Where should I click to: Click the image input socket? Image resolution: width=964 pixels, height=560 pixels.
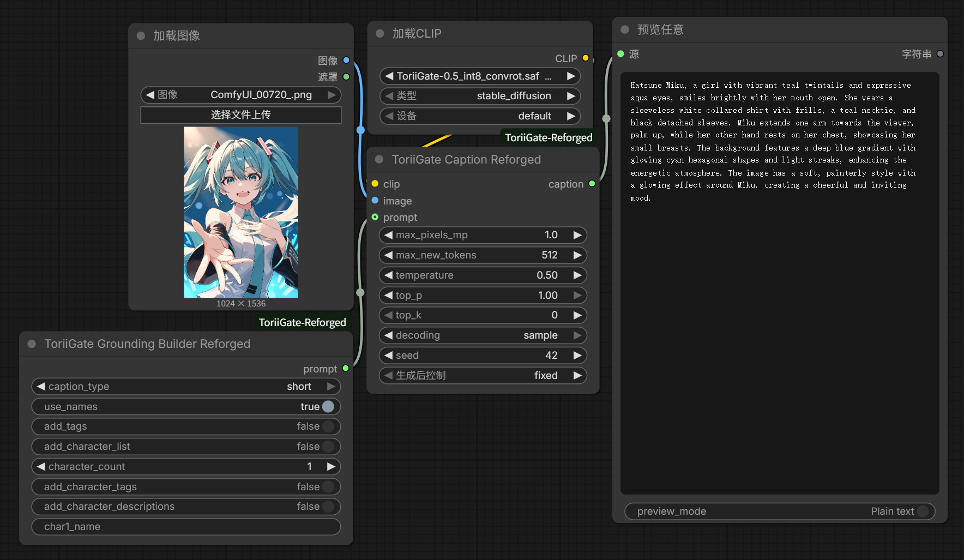[375, 201]
